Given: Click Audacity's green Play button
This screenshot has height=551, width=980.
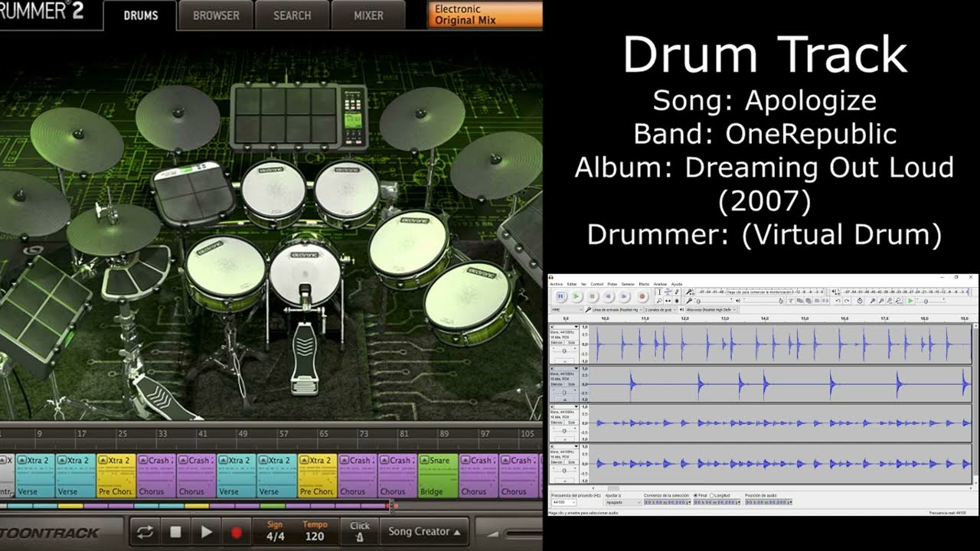Looking at the screenshot, I should [577, 296].
